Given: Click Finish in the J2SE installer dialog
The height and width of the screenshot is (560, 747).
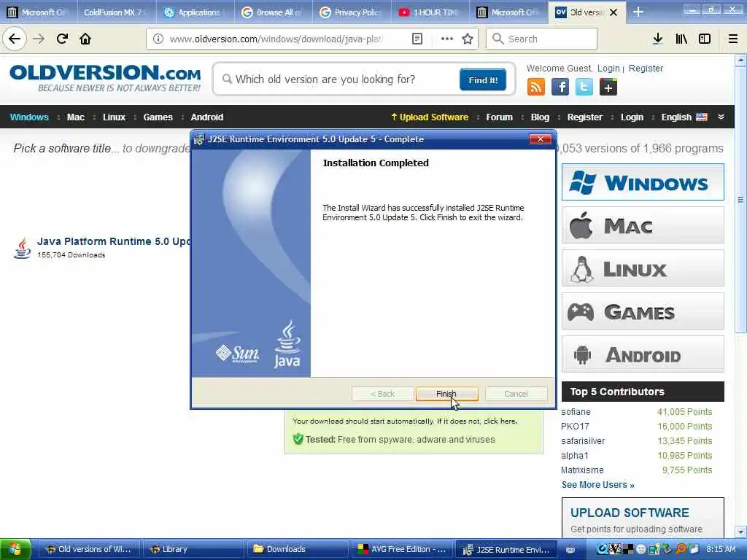Looking at the screenshot, I should [446, 394].
